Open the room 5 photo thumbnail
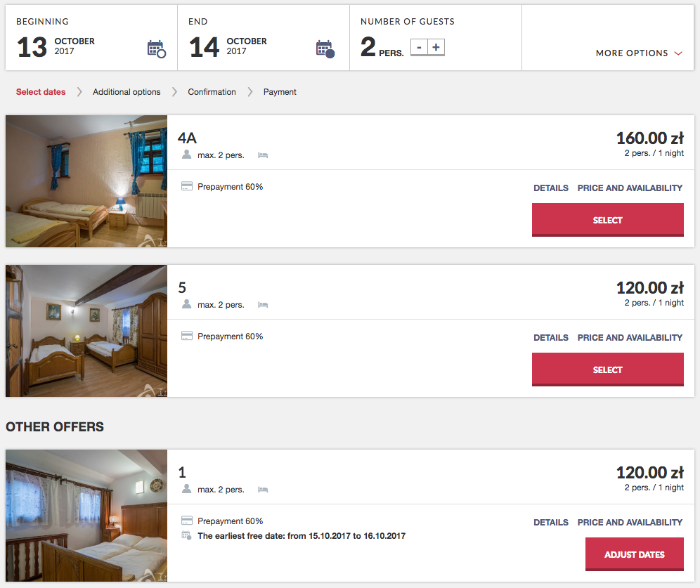Viewport: 700px width, 588px height. click(86, 331)
